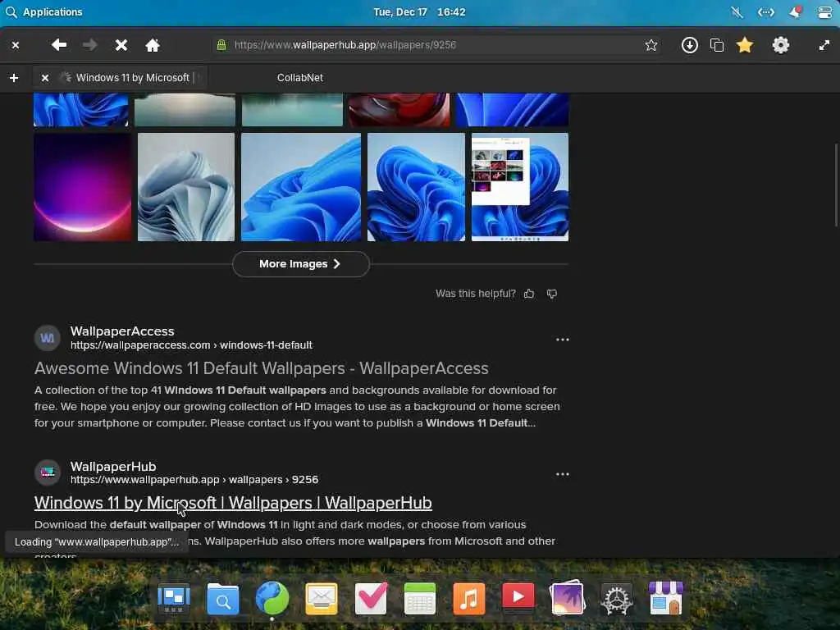Image resolution: width=840 pixels, height=630 pixels.
Task: Open more options for WallpaperAccess result
Action: [563, 340]
